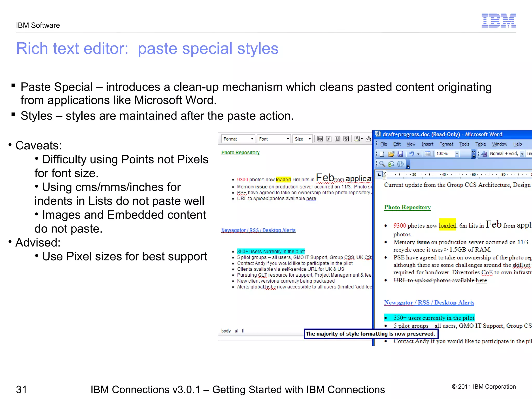Open text color picker in editor
The image size is (532, 399).
358,139
